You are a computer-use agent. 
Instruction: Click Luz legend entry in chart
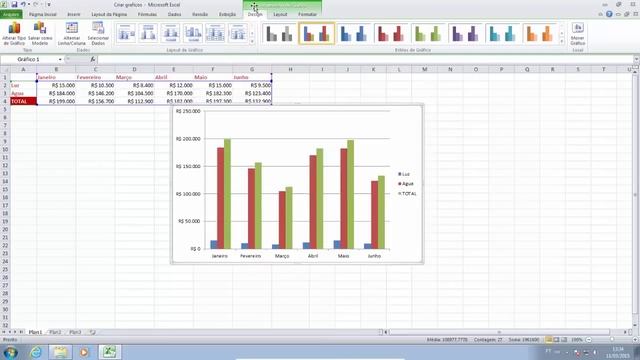[404, 174]
